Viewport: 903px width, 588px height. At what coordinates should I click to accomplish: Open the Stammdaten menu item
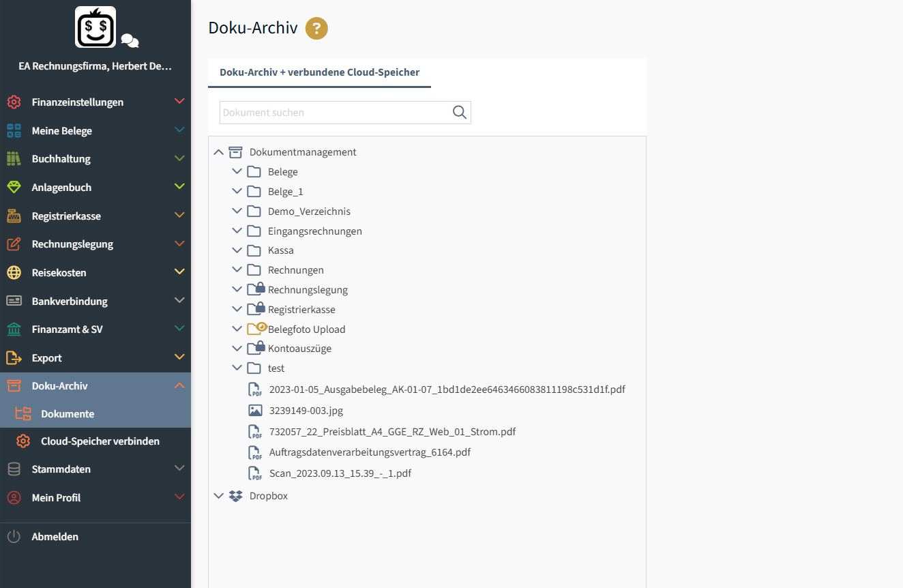(x=61, y=469)
